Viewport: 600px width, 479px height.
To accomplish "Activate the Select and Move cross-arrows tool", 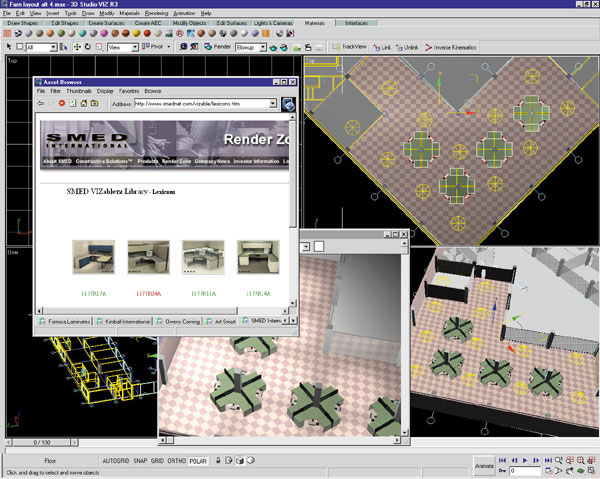I will click(x=77, y=47).
